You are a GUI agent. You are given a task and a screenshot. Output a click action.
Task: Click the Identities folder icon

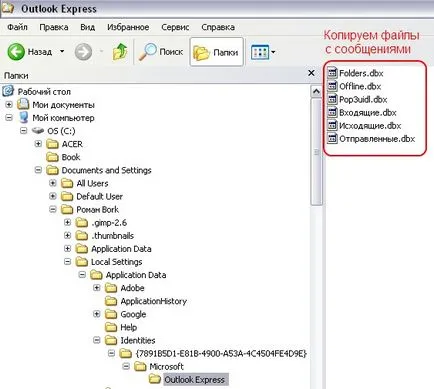click(x=111, y=340)
